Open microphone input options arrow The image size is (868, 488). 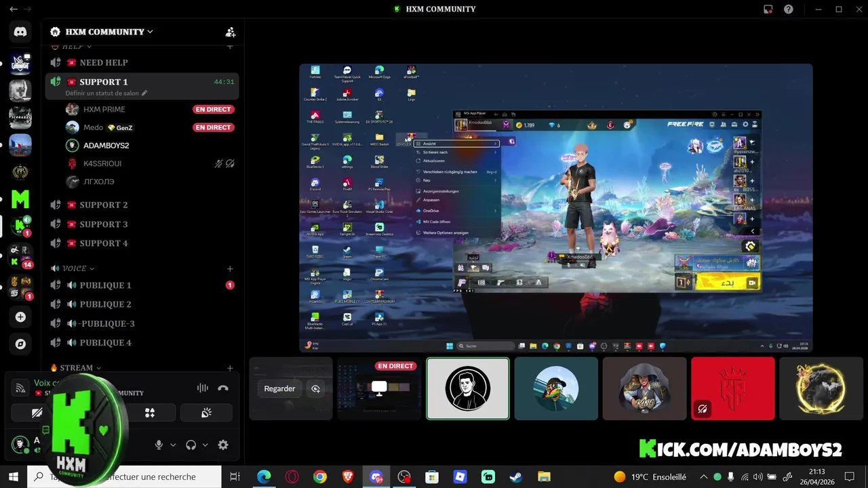[x=173, y=445]
